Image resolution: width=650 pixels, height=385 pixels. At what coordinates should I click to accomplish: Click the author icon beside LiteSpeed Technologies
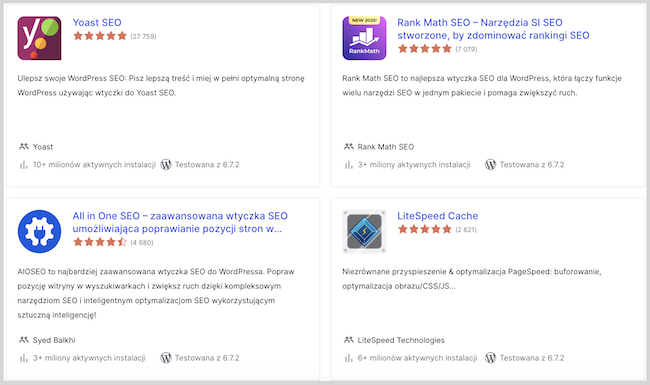[349, 340]
